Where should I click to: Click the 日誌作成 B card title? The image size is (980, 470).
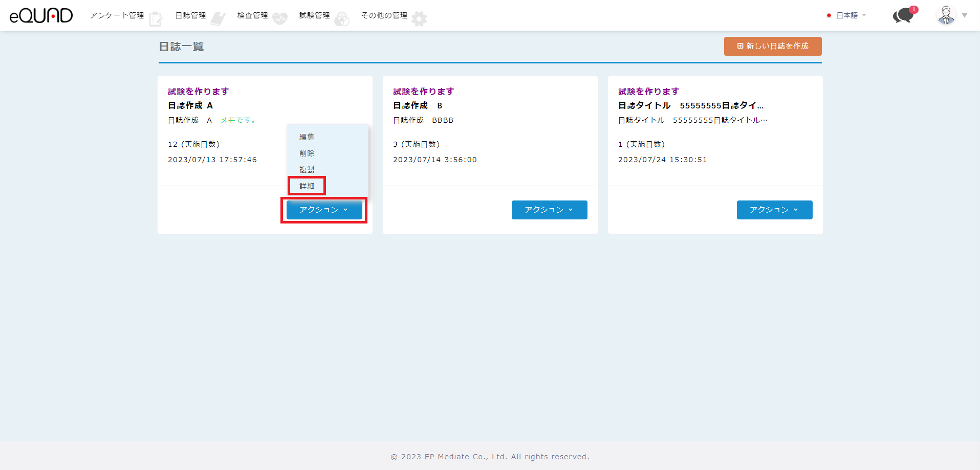click(x=418, y=105)
